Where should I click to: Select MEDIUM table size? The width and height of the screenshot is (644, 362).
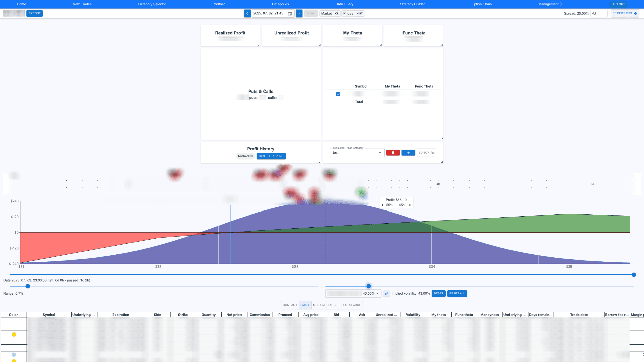[319, 305]
